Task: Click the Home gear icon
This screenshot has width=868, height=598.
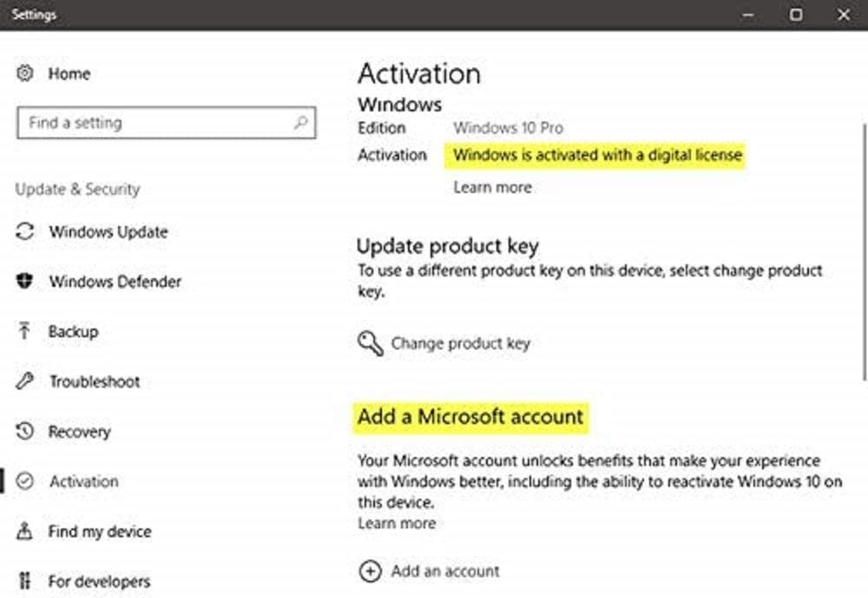Action: coord(23,73)
